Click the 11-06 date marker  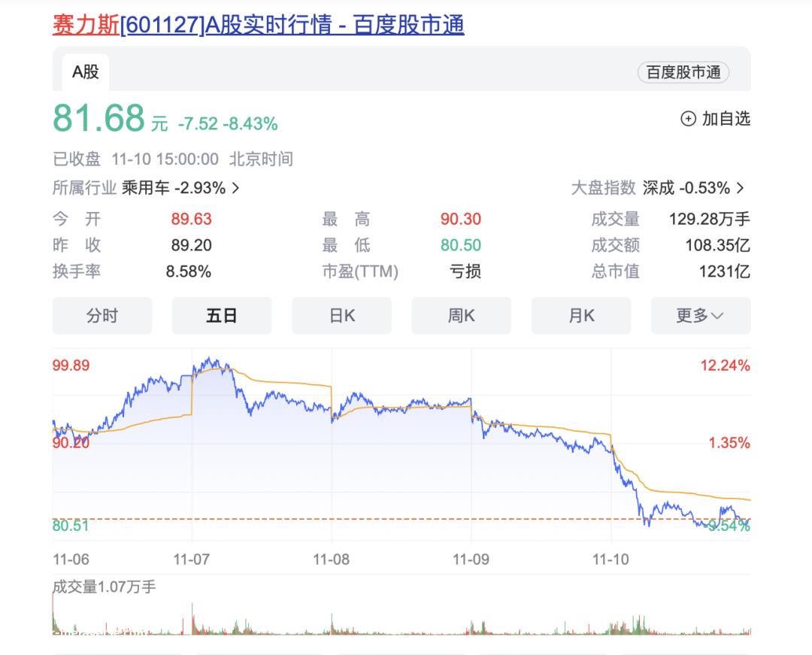(x=71, y=559)
